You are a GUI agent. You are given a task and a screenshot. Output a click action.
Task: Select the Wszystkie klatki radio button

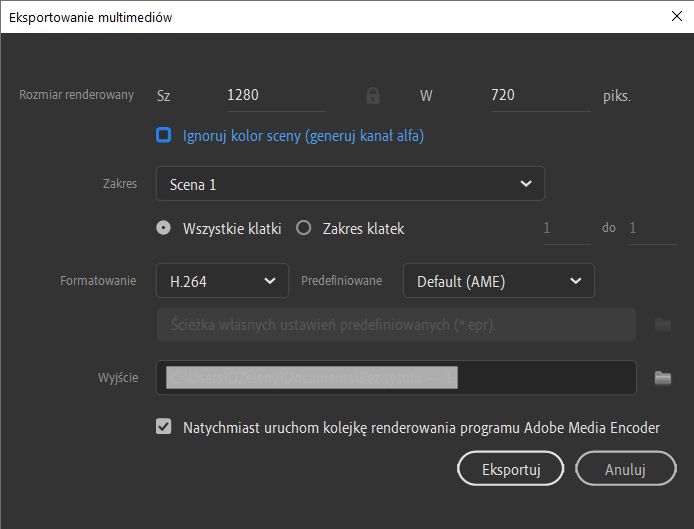[164, 228]
